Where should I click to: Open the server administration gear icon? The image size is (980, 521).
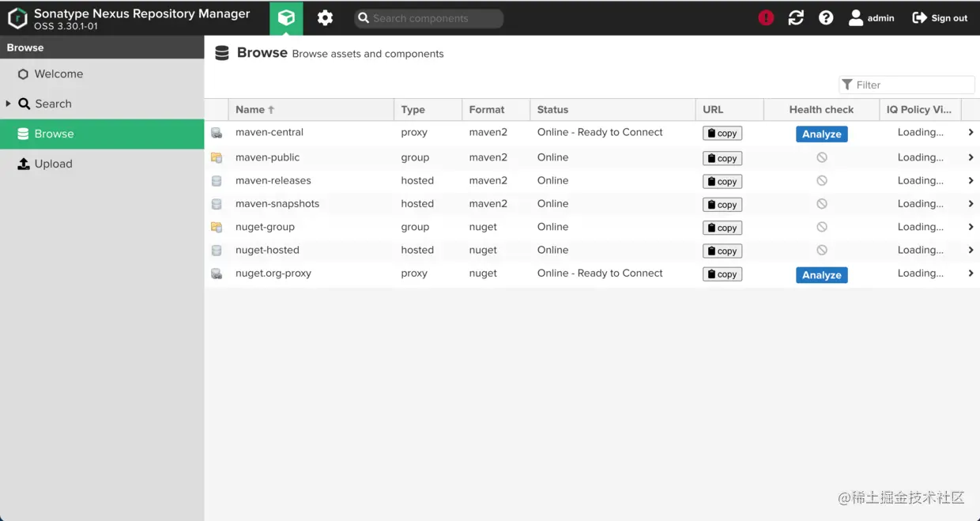(x=324, y=17)
